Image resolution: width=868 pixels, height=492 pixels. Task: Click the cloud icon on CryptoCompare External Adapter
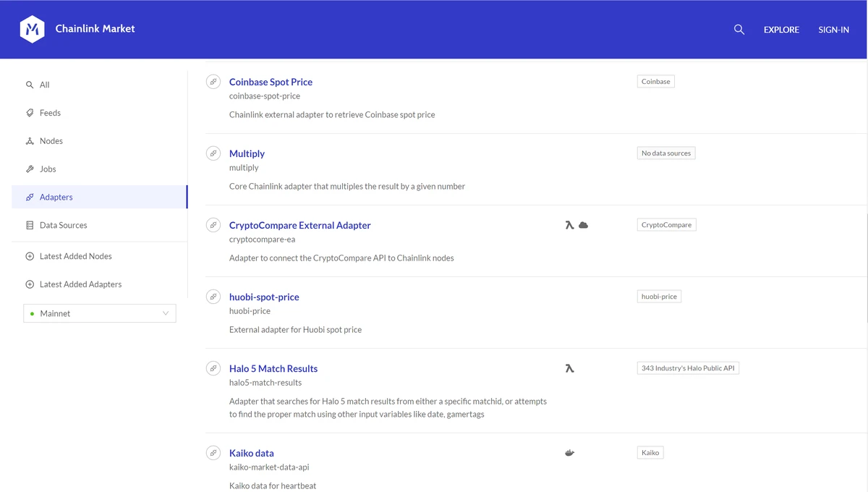pyautogui.click(x=584, y=225)
